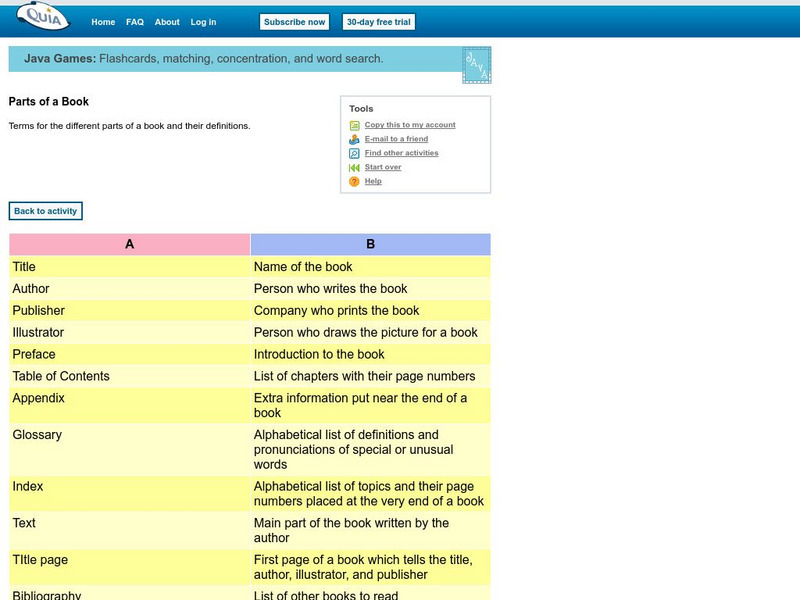
Task: Open the FAQ page
Action: (135, 22)
